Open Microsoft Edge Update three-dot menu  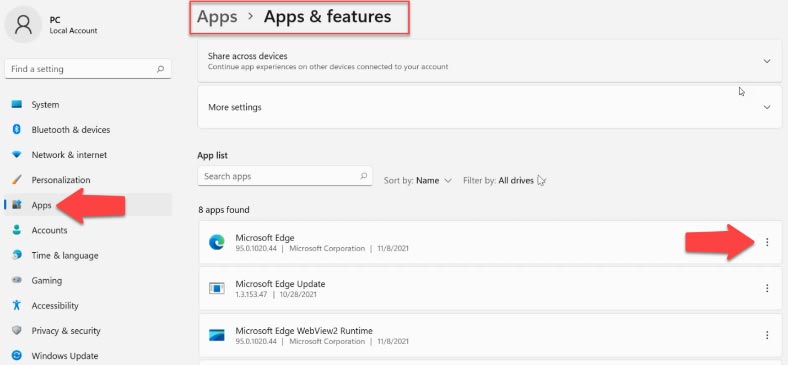[x=767, y=288]
